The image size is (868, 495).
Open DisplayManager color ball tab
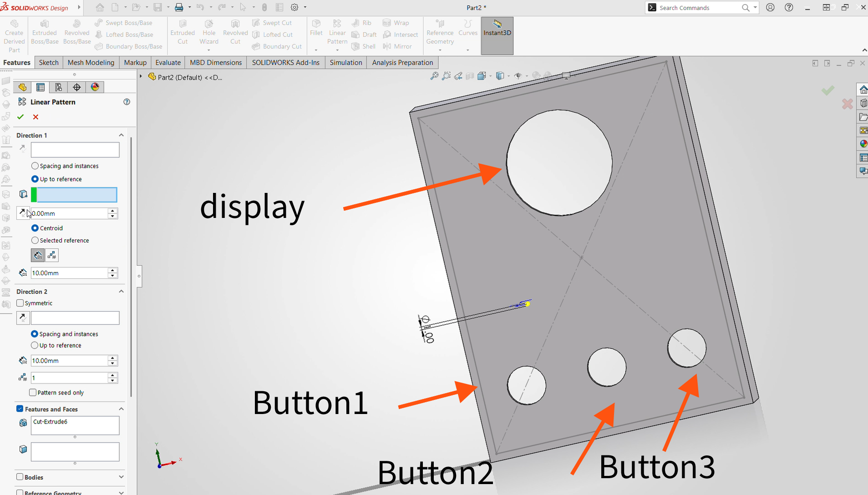pyautogui.click(x=95, y=87)
